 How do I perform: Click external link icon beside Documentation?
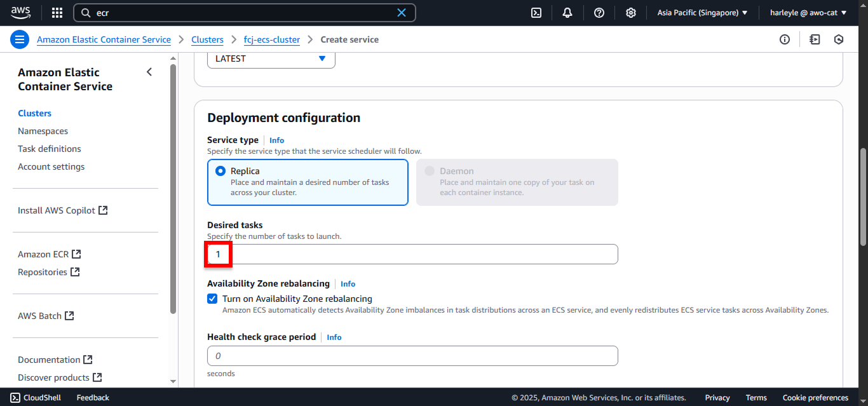pos(88,360)
